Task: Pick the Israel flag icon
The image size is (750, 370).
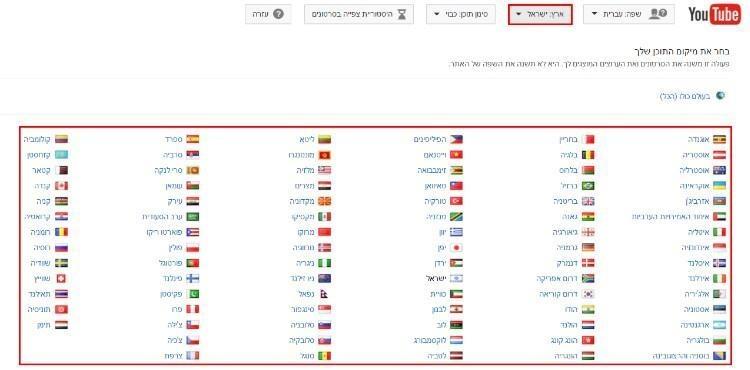Action: click(x=456, y=278)
